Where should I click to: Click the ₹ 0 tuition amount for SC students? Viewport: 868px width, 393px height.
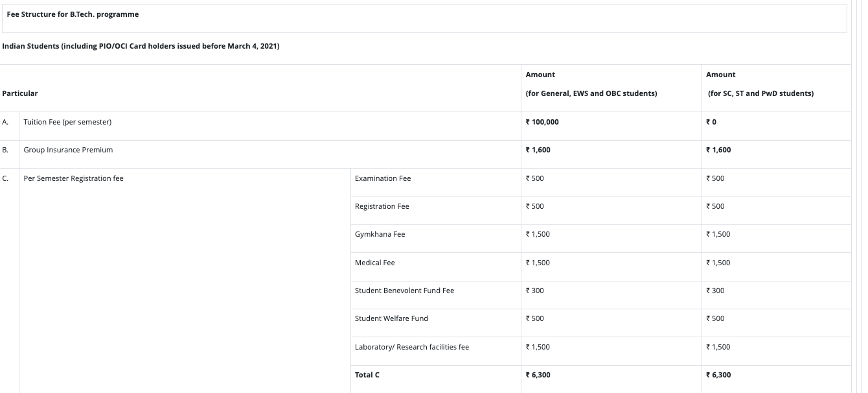tap(711, 121)
